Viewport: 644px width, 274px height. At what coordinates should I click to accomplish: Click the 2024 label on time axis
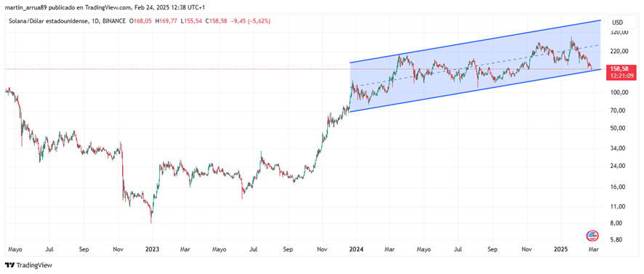(355, 249)
